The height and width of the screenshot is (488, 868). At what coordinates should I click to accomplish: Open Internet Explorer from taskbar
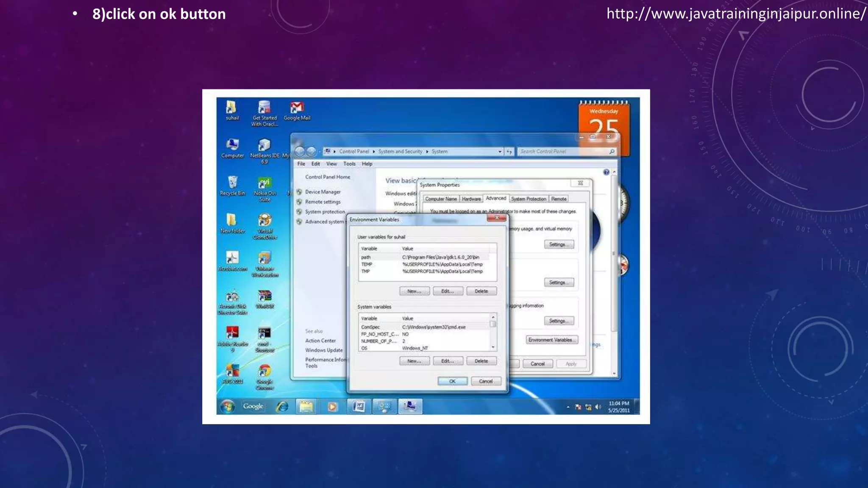point(282,407)
